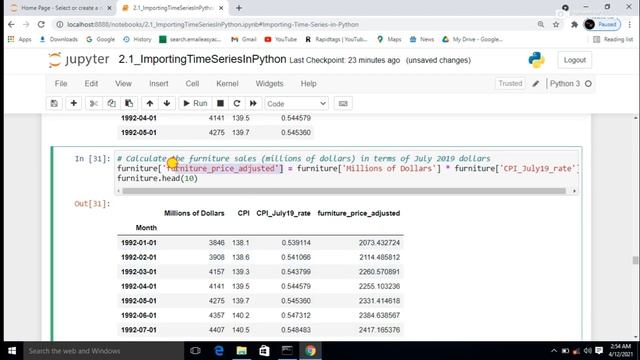This screenshot has width=640, height=360.
Task: Click the Trusted notebook indicator
Action: click(x=510, y=83)
